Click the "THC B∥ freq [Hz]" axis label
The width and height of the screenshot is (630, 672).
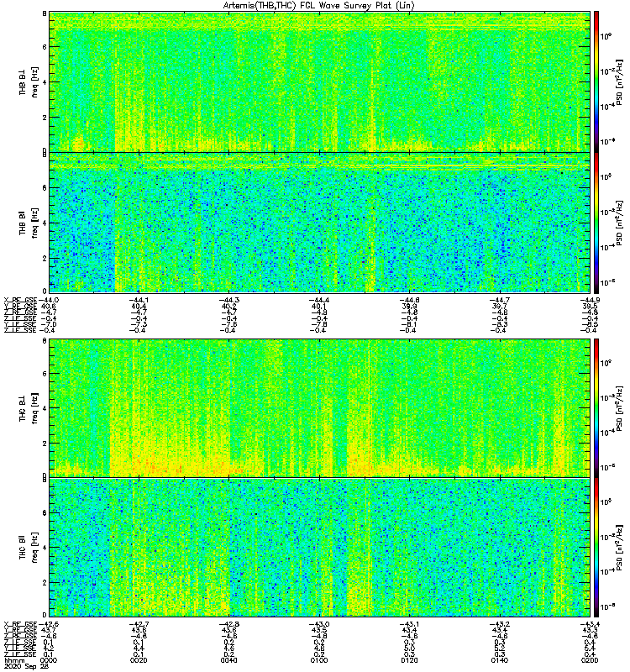click(x=29, y=548)
